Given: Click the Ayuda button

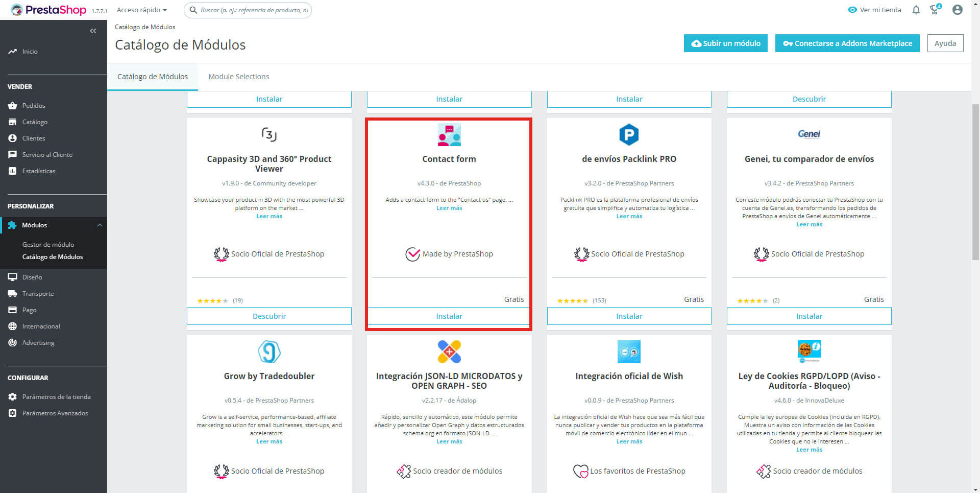Looking at the screenshot, I should coord(945,43).
